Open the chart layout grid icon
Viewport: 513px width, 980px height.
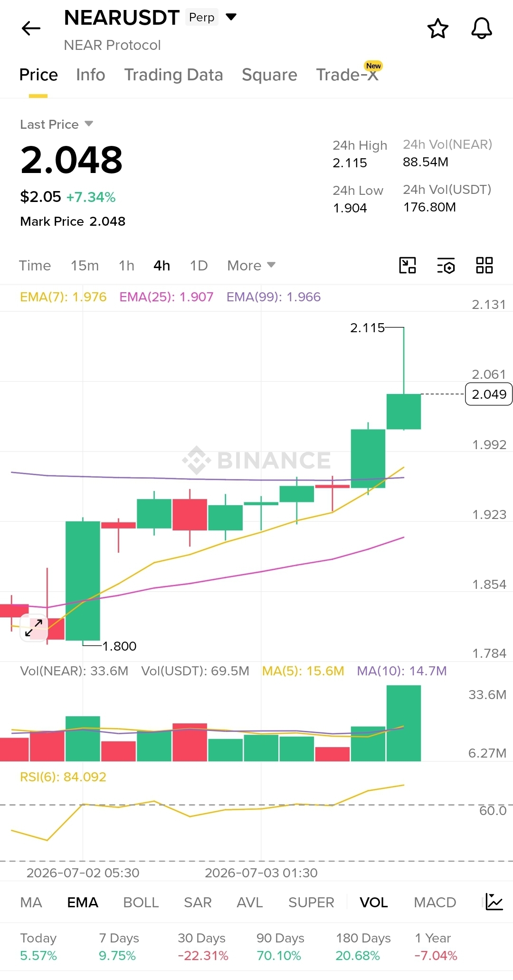coord(484,265)
